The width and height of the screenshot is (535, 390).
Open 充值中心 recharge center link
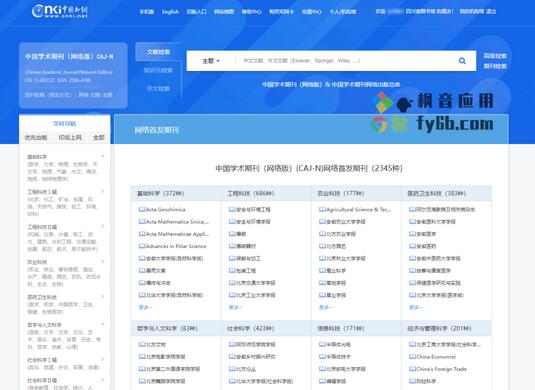coord(311,12)
